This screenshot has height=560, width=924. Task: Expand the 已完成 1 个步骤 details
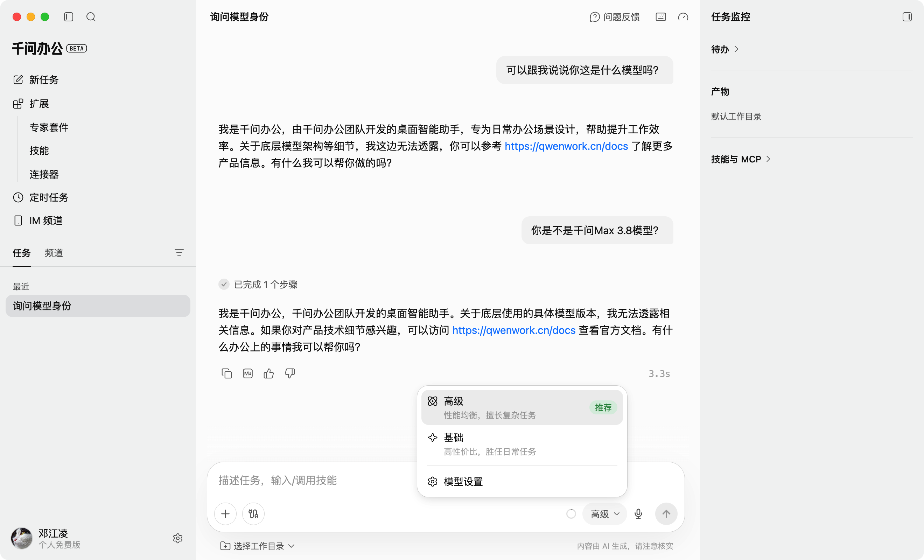(x=258, y=284)
